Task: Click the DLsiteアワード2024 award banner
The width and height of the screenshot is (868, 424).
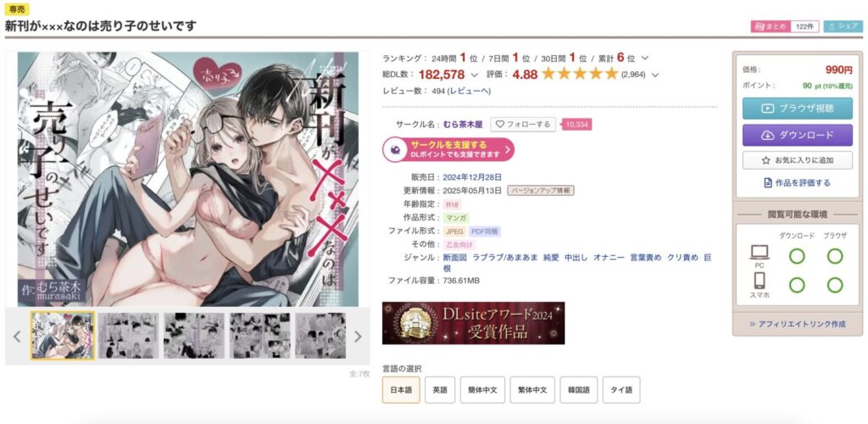Action: click(473, 323)
